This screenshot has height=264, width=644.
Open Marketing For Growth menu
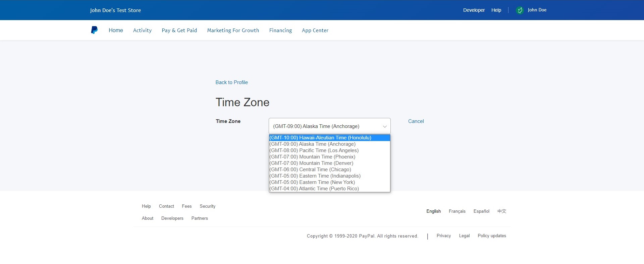(x=233, y=30)
